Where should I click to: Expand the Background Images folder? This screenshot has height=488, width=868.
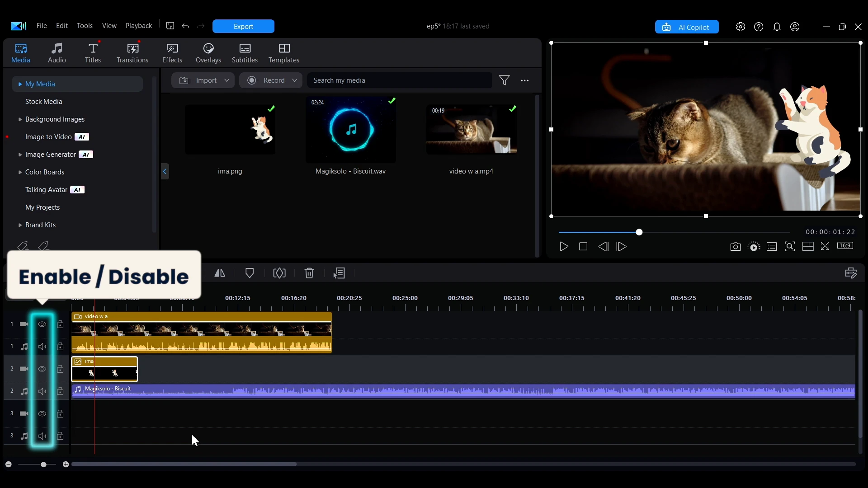click(20, 119)
